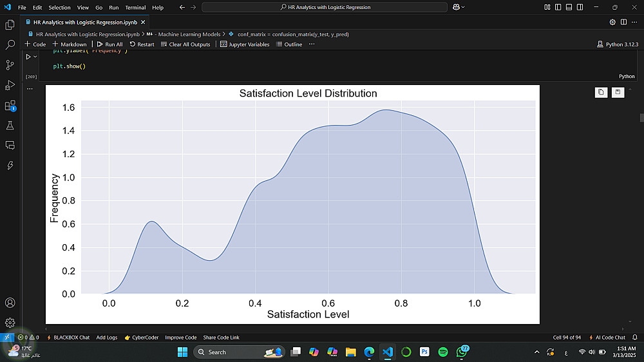
Task: Click the run cell play button
Action: tap(28, 57)
